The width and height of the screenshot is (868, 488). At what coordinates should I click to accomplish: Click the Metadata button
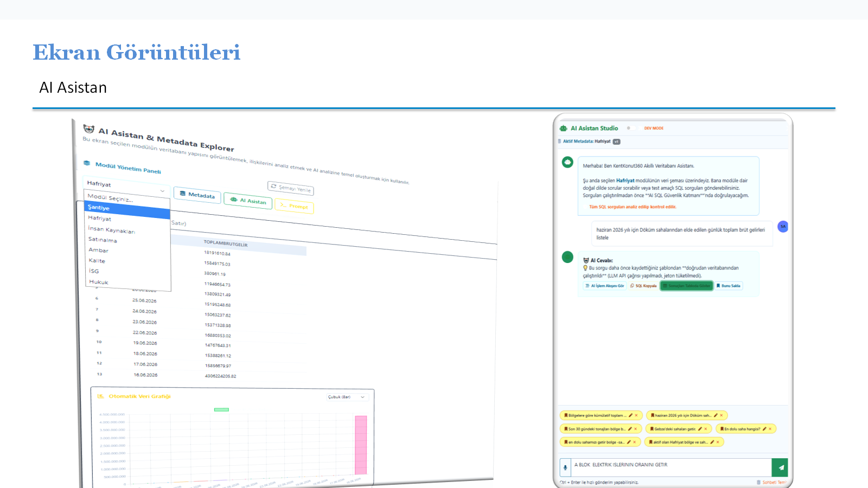197,195
